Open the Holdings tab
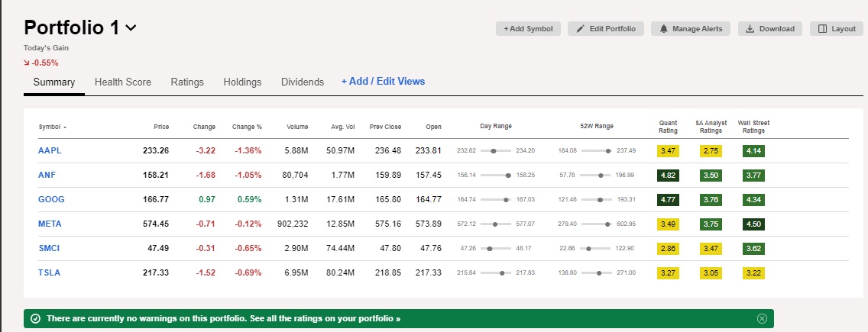The image size is (868, 332). (x=242, y=82)
